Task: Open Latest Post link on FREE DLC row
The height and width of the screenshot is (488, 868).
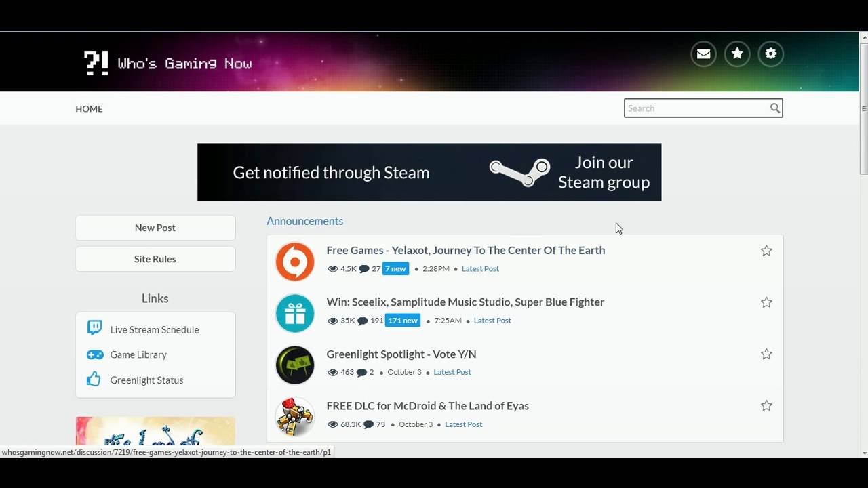Action: [x=464, y=424]
